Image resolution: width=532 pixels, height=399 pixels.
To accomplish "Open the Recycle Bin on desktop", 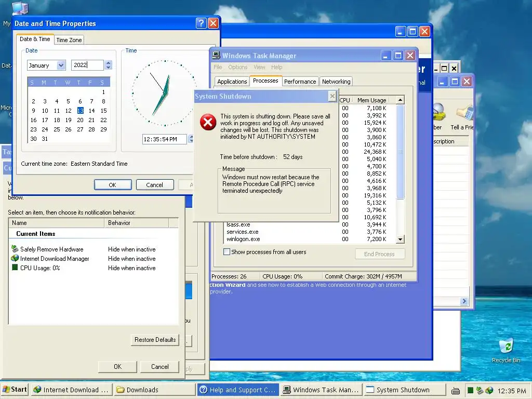I will click(x=506, y=350).
